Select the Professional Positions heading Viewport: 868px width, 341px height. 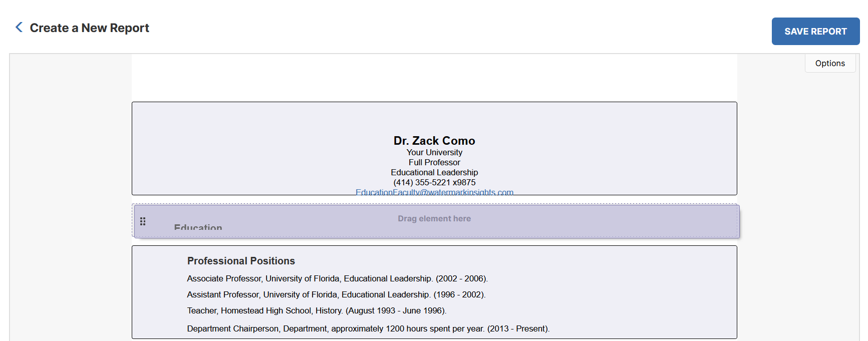point(241,261)
